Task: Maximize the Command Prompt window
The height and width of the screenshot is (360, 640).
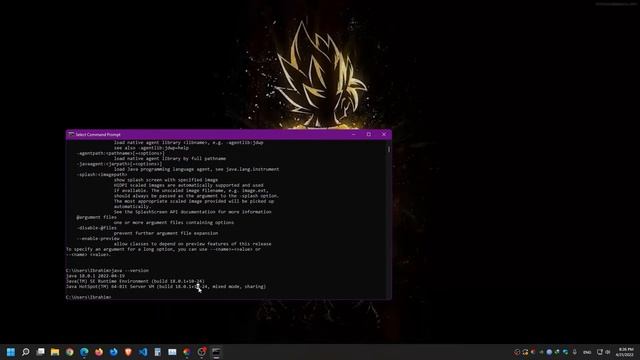Action: point(369,134)
